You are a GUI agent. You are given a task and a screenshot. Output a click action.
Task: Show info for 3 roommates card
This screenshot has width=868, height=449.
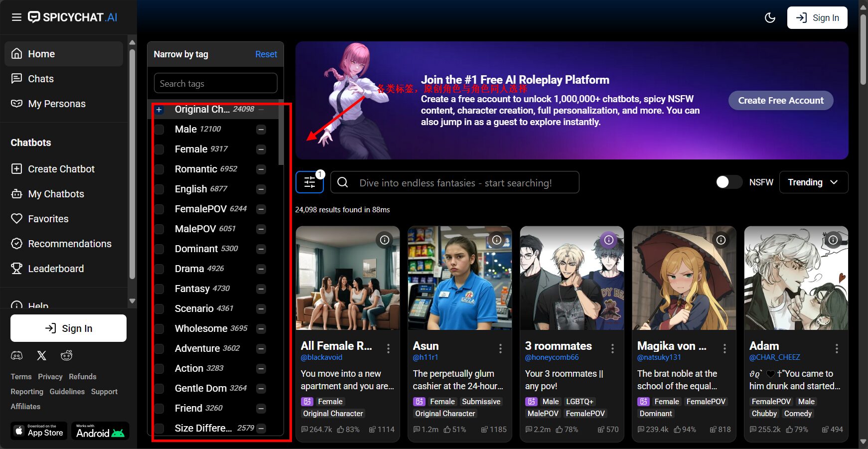pos(609,240)
